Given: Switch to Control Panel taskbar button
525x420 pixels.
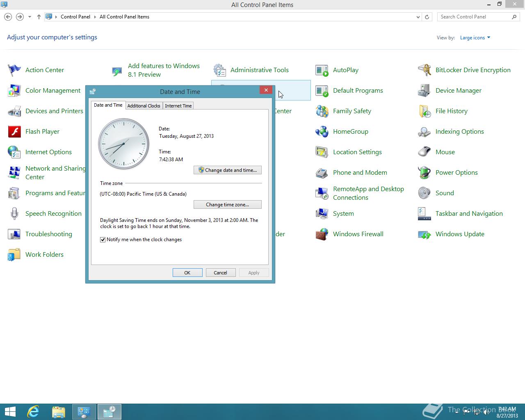Looking at the screenshot, I should click(x=84, y=412).
